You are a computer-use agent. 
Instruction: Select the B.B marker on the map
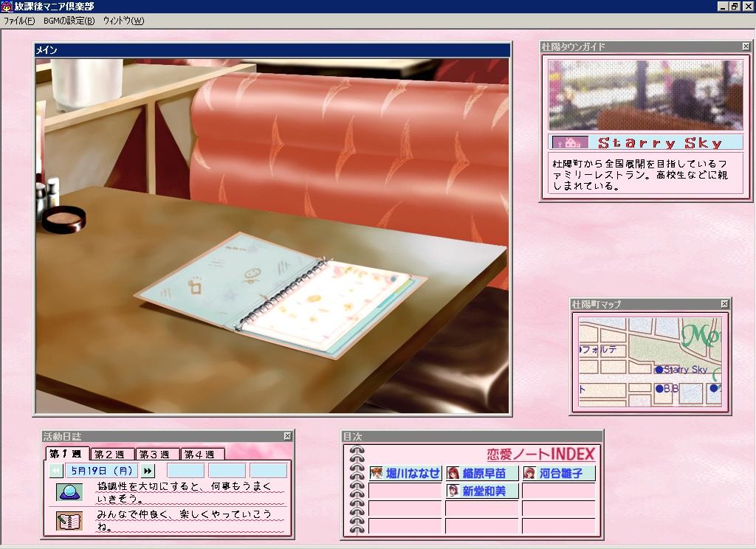(x=659, y=388)
